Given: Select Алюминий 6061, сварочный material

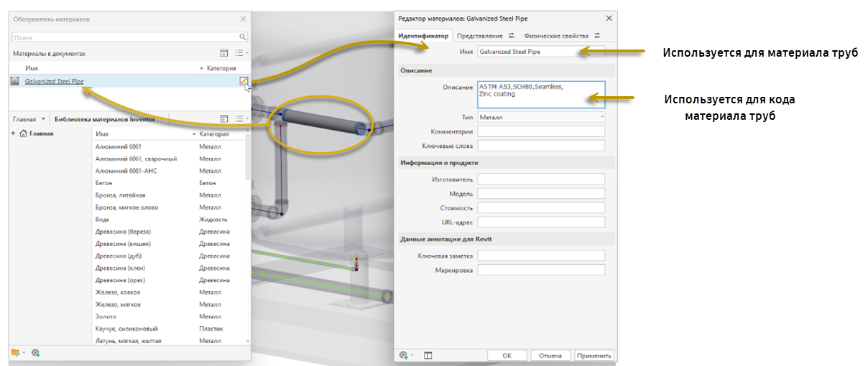Looking at the screenshot, I should [x=169, y=159].
